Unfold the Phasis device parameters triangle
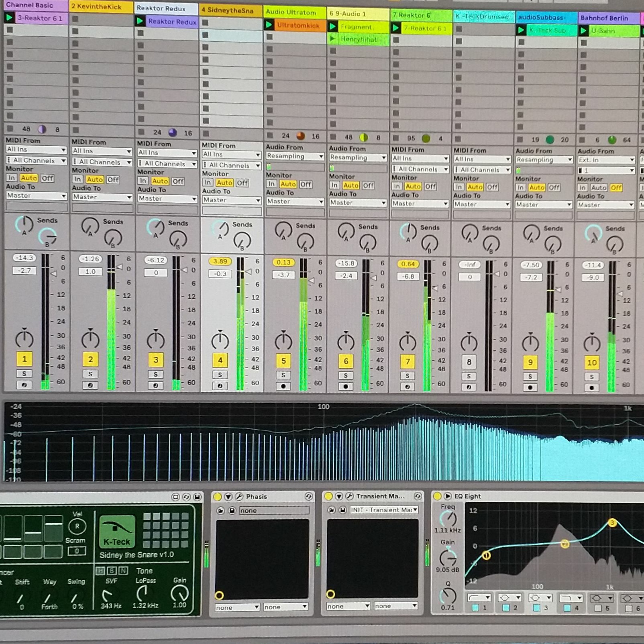The height and width of the screenshot is (644, 644). (x=228, y=497)
